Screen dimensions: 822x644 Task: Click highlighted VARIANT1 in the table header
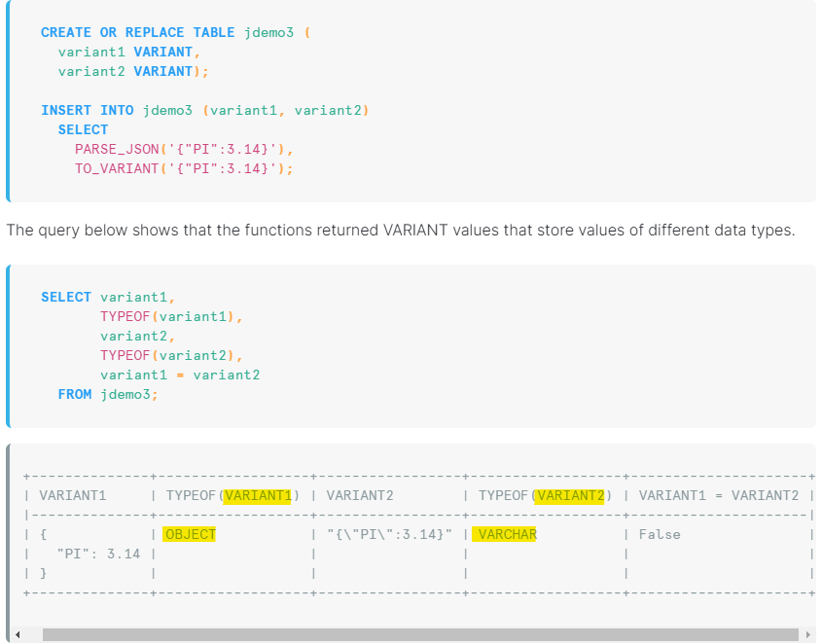pos(258,495)
